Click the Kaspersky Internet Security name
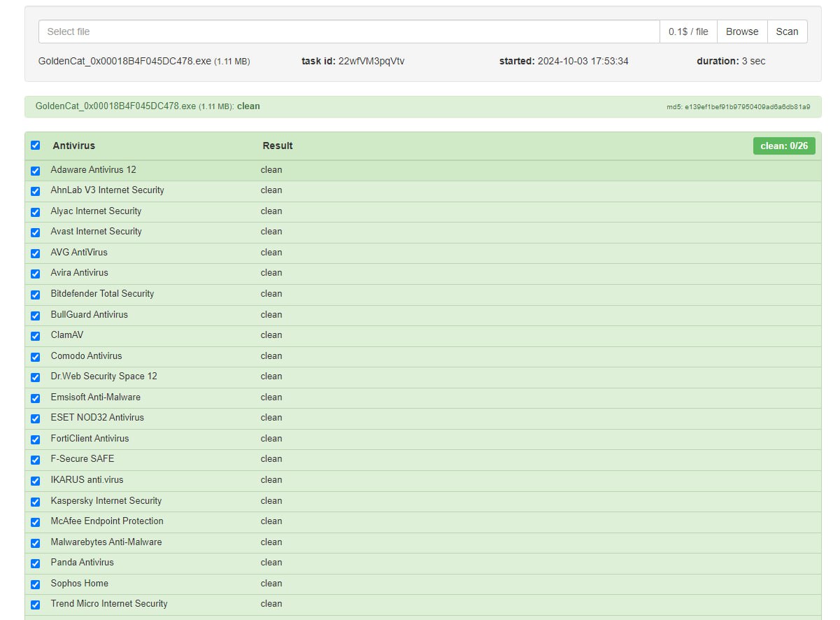The width and height of the screenshot is (840, 620). tap(106, 500)
